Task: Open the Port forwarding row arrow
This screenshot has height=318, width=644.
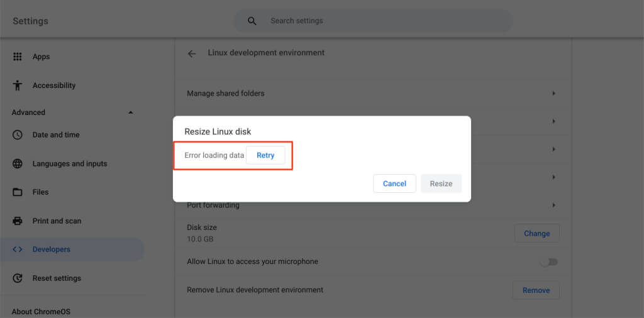Action: (x=553, y=205)
